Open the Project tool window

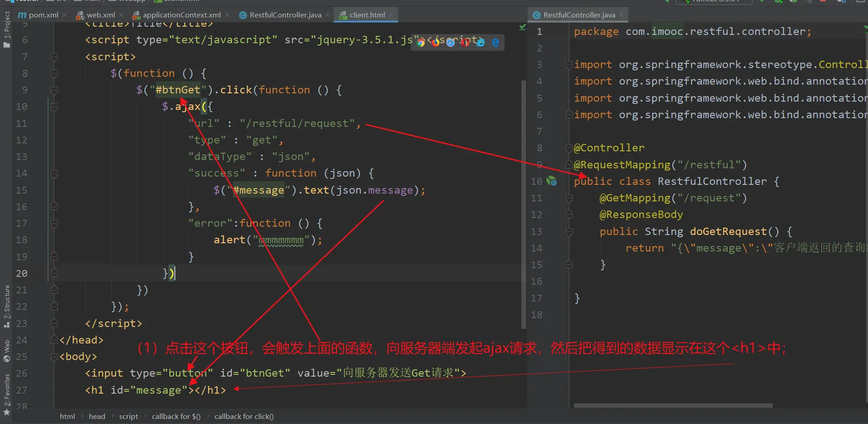click(x=6, y=29)
